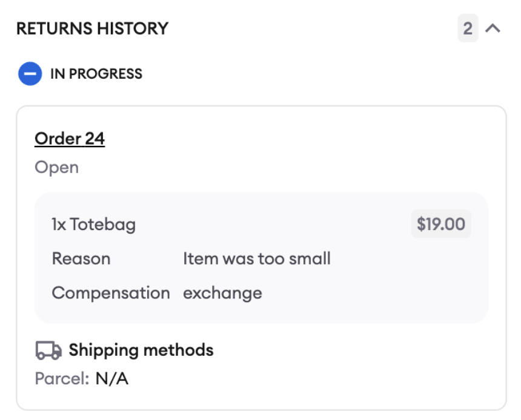This screenshot has width=521, height=420.
Task: Click the Open order status text
Action: 57,167
